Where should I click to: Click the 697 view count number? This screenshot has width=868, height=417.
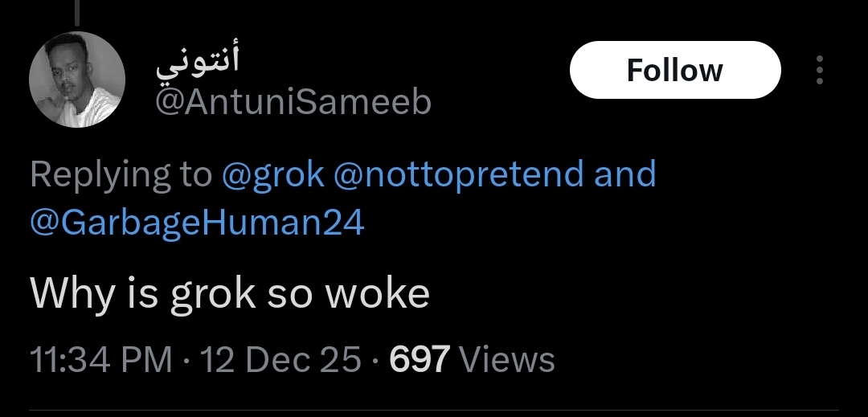coord(419,359)
